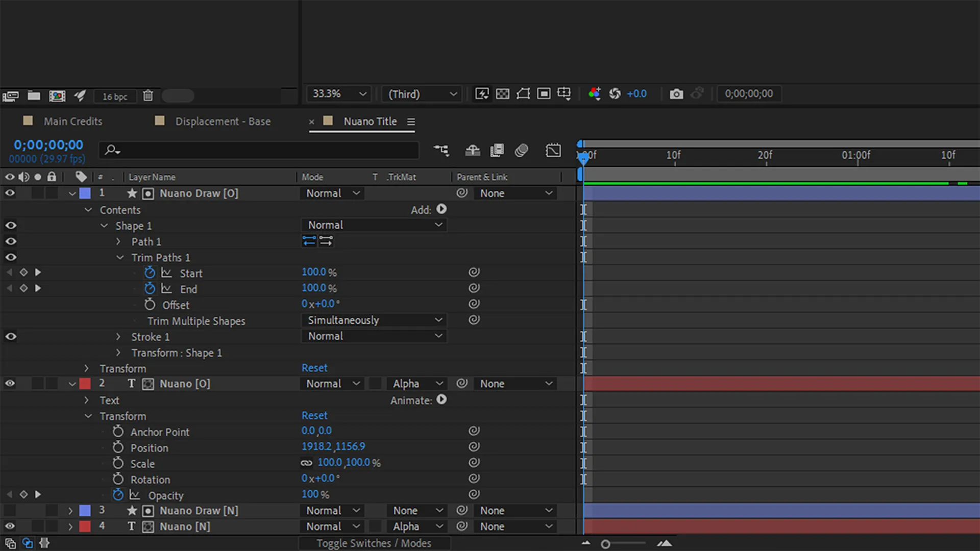Open blend mode dropdown for Nuano Draw [O]

tap(333, 193)
